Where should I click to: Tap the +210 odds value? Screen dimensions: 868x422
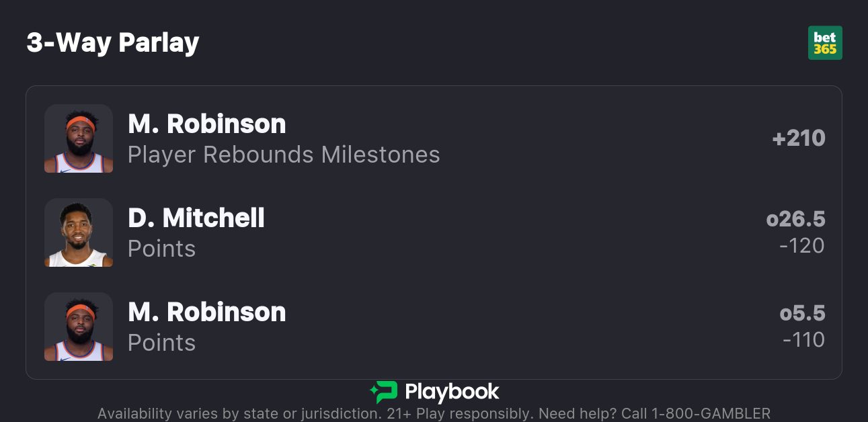(799, 138)
